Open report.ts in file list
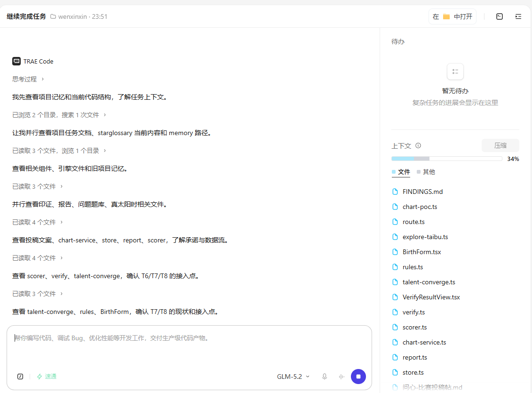Image resolution: width=532 pixels, height=393 pixels. click(414, 357)
